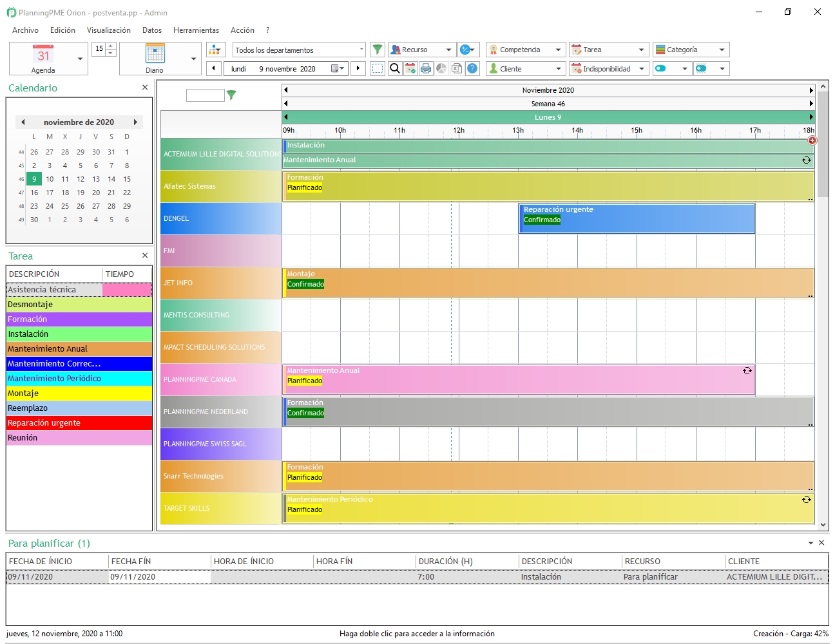Open the Cliente filter dropdown
The width and height of the screenshot is (835, 644).
tap(526, 68)
